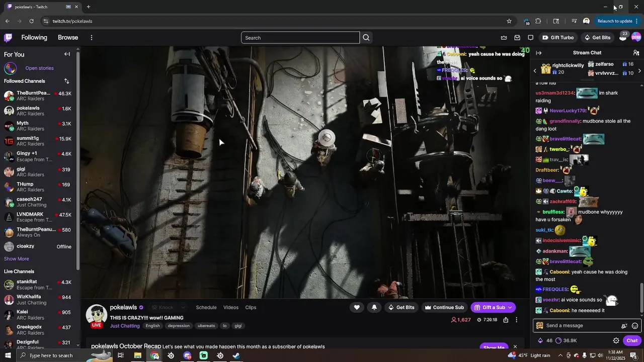Click Get Bits in the top bar
Viewport: 644px width, 362px height.
coord(597,38)
